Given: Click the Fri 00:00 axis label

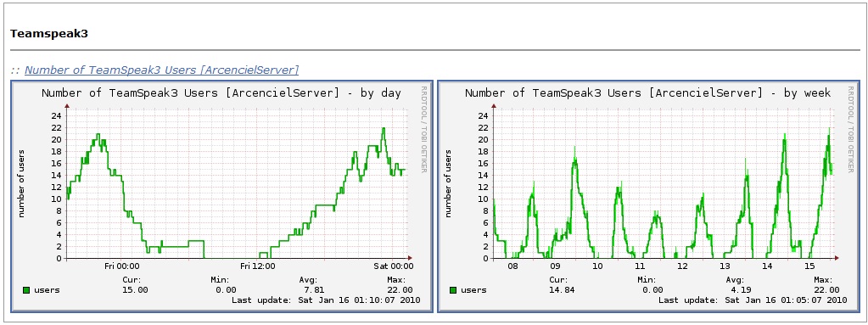Looking at the screenshot, I should click(x=122, y=266).
